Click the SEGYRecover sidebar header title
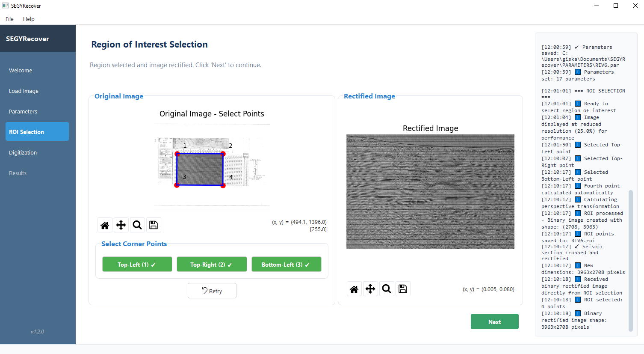 click(27, 39)
